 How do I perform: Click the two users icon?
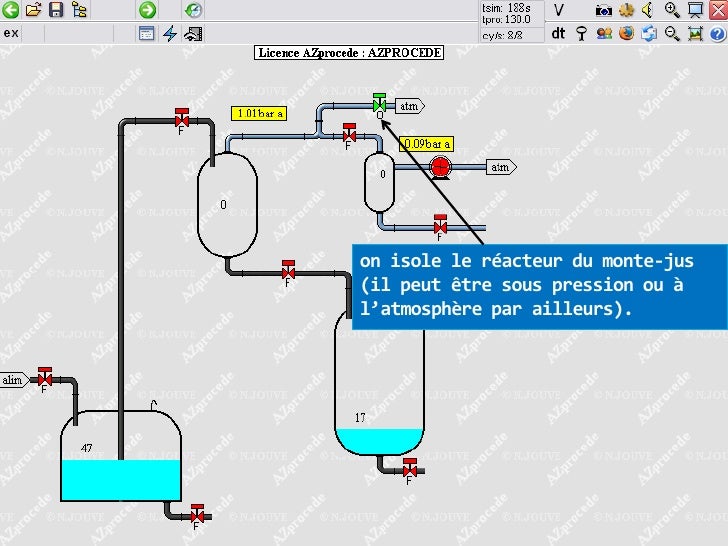tap(604, 33)
